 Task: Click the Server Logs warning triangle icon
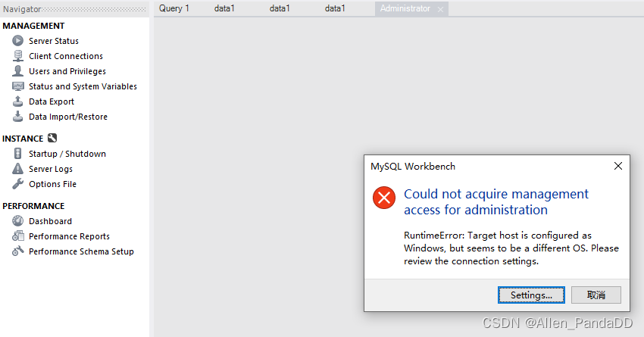(17, 169)
